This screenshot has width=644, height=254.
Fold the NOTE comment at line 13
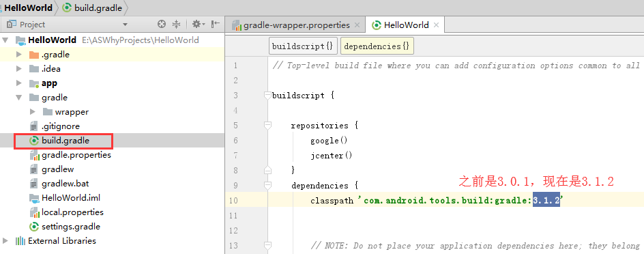pyautogui.click(x=268, y=246)
